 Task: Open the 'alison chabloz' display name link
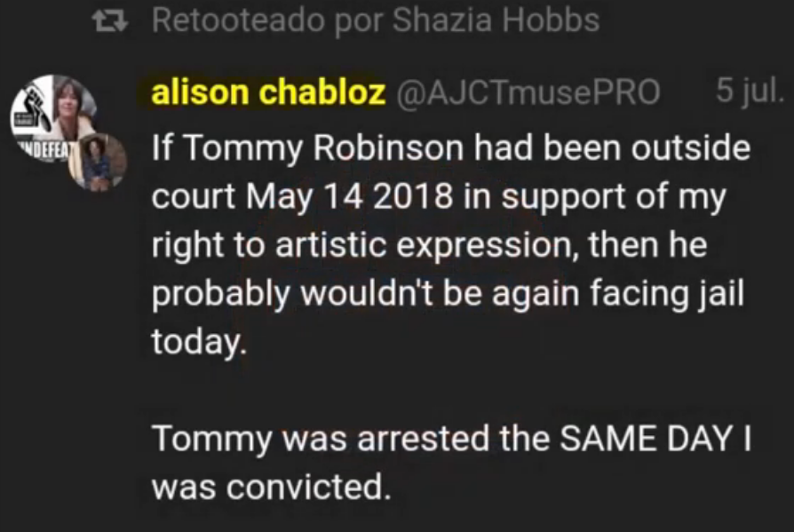point(268,91)
